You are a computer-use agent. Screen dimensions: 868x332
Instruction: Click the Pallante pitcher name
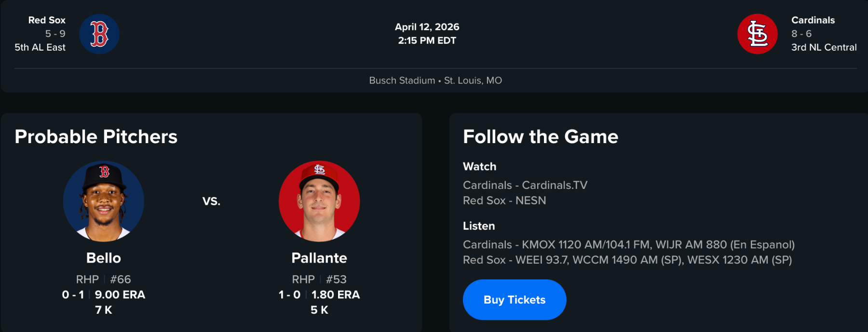coord(319,258)
